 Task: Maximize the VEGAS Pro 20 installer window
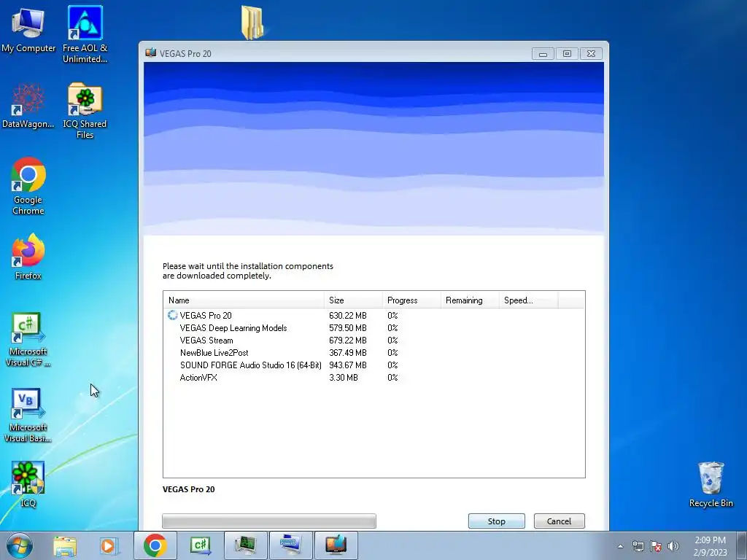point(567,54)
